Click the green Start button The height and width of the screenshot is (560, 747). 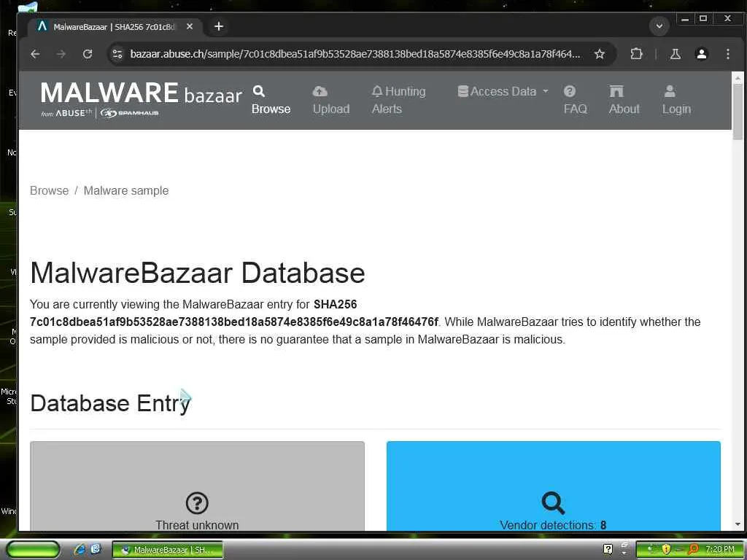tap(32, 549)
